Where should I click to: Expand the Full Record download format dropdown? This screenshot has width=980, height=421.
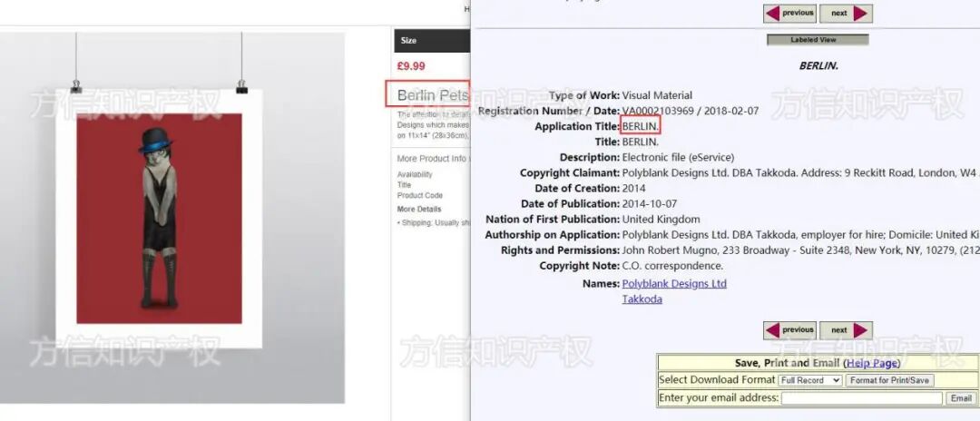(x=810, y=380)
